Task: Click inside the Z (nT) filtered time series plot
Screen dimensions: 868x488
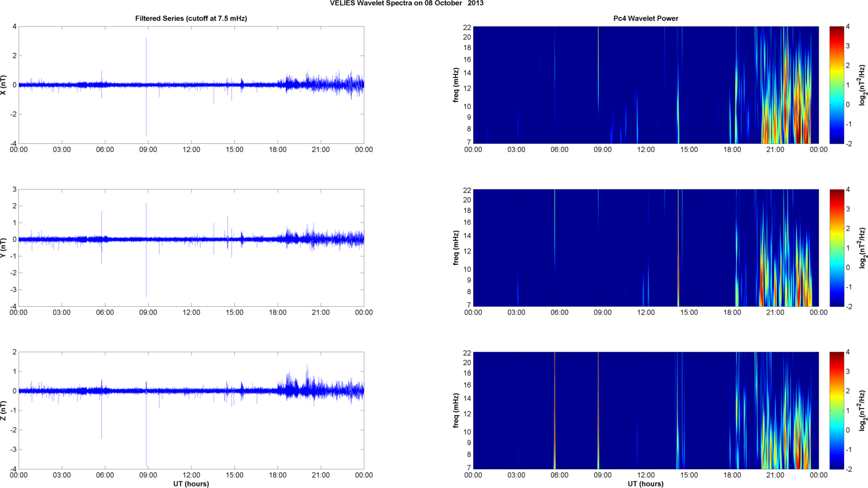Action: tap(191, 411)
